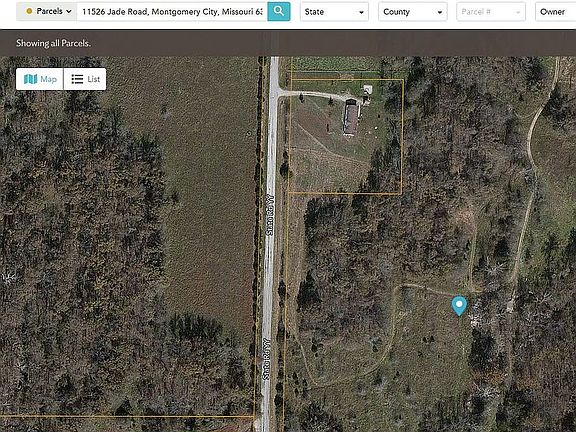The image size is (576, 432).
Task: Click the Owner filter field
Action: tap(555, 12)
